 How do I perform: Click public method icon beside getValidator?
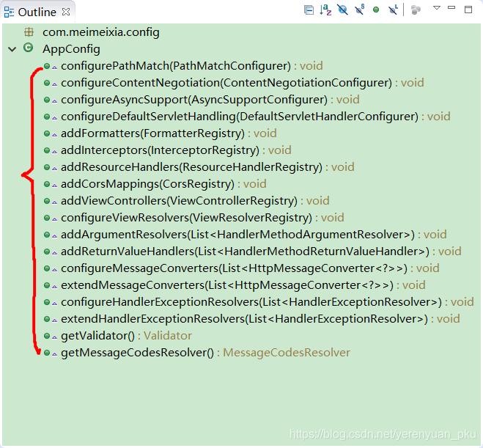[x=47, y=336]
